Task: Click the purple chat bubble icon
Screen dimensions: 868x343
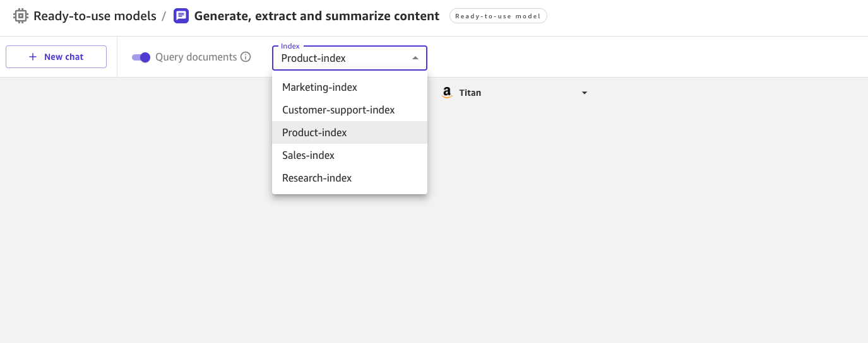Action: point(181,16)
